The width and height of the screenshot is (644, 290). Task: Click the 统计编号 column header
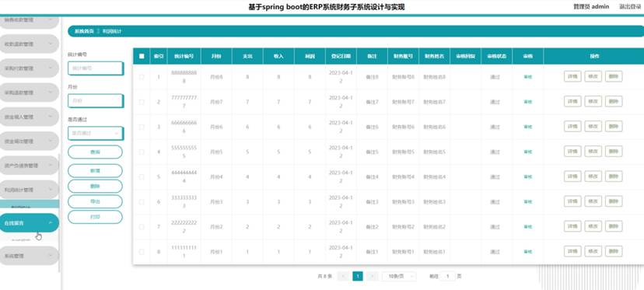tap(184, 56)
